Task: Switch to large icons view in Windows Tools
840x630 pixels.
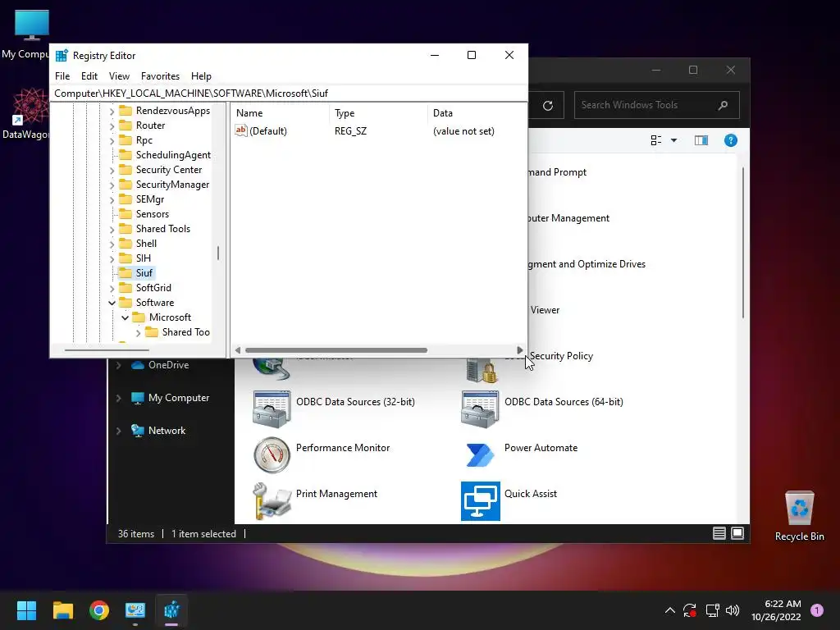Action: coord(737,533)
